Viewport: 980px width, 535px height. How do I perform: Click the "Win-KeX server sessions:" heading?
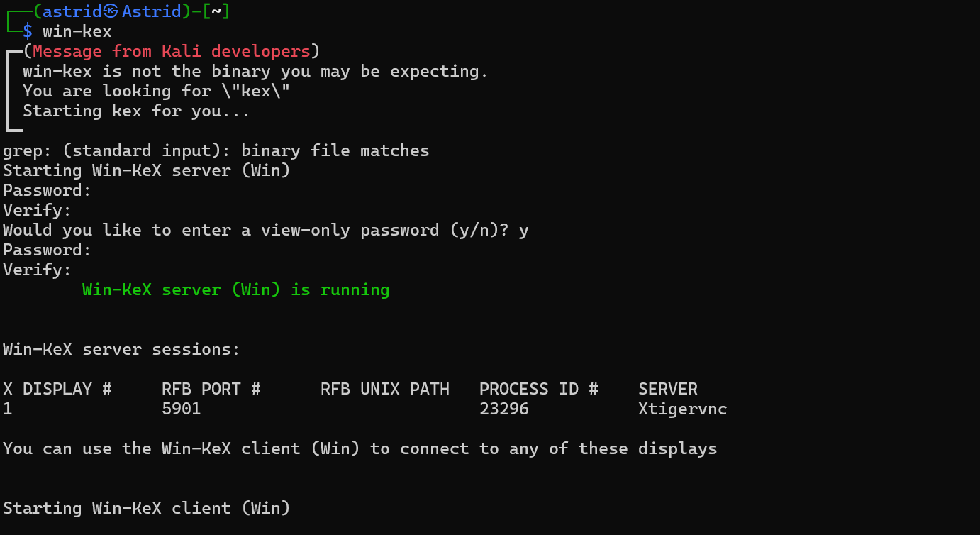click(121, 349)
